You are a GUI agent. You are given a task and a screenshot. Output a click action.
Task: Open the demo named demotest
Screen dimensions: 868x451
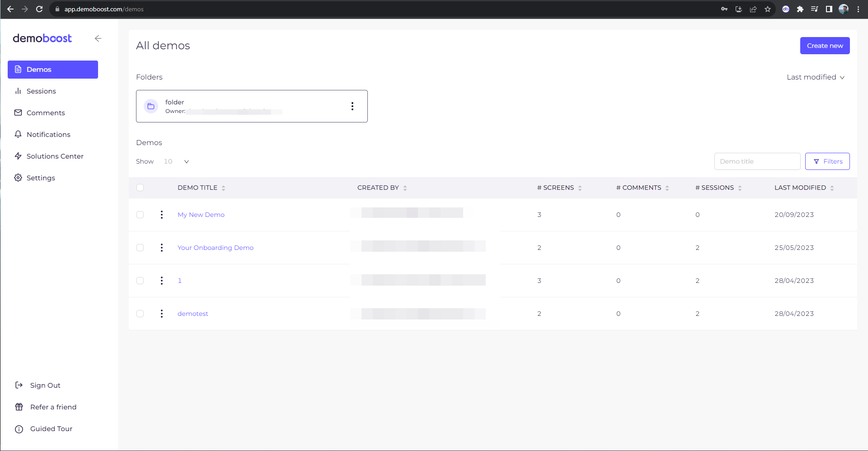(x=192, y=313)
